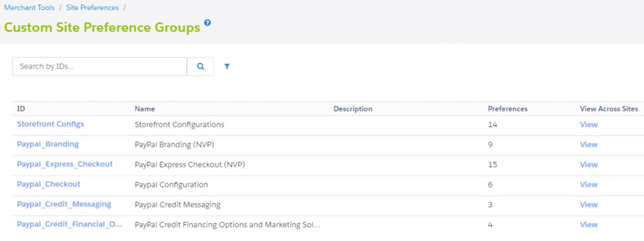Click preferences count 14
This screenshot has width=644, height=241.
tap(493, 125)
